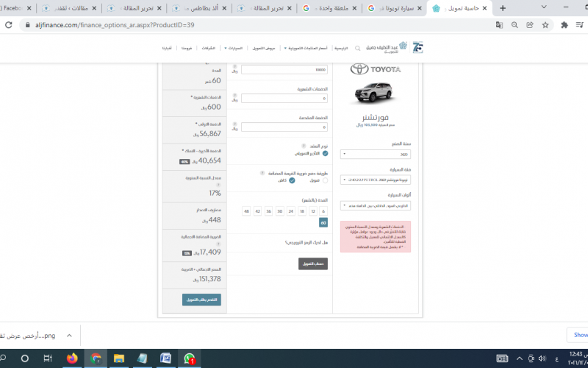Expand أسعار المنتجات التمويلية nav dropdown
The width and height of the screenshot is (588, 368).
pos(306,48)
